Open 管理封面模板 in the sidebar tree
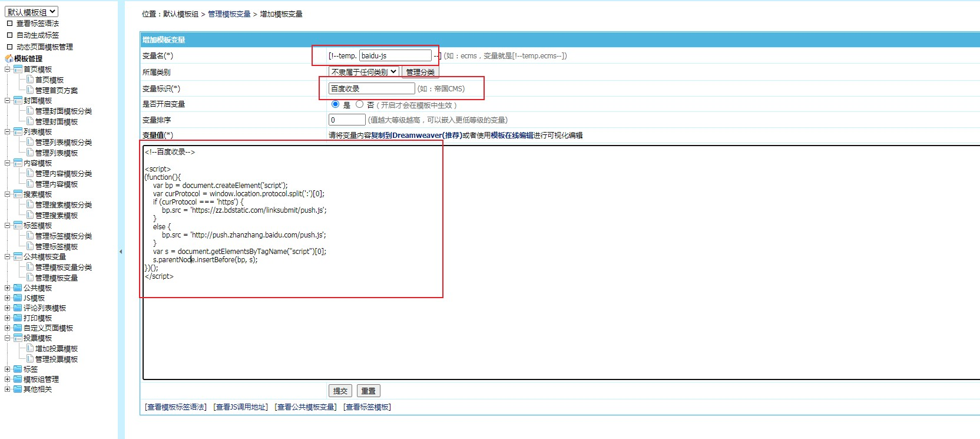The image size is (980, 439). [x=57, y=121]
